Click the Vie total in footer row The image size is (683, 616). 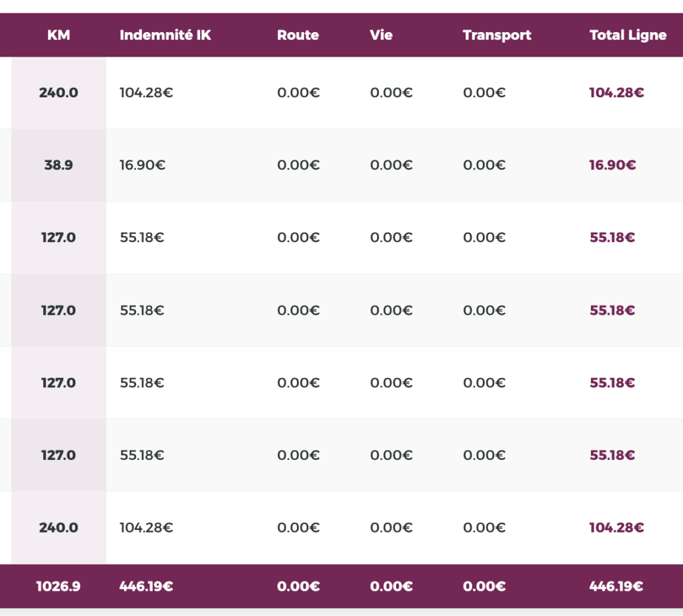click(x=391, y=587)
